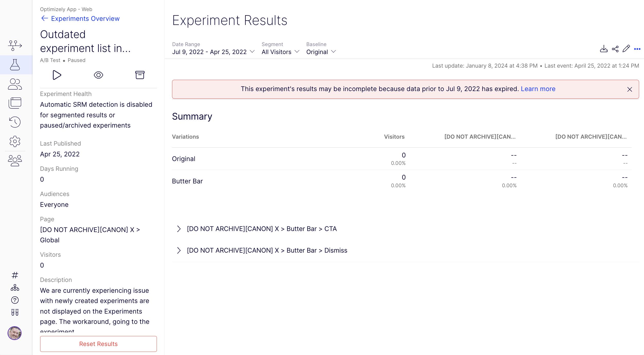Viewport: 644px width, 355px height.
Task: Open the All Visitors segment dropdown
Action: pyautogui.click(x=281, y=52)
